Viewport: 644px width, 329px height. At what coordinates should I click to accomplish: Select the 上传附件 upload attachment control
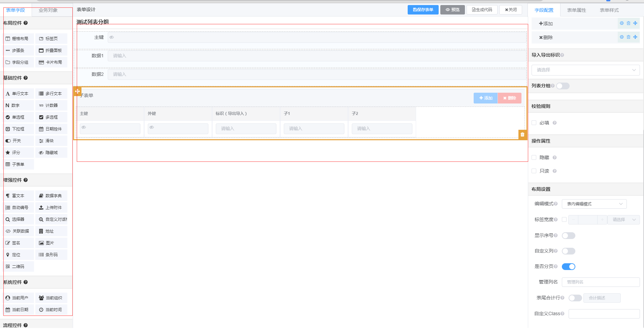tap(51, 208)
